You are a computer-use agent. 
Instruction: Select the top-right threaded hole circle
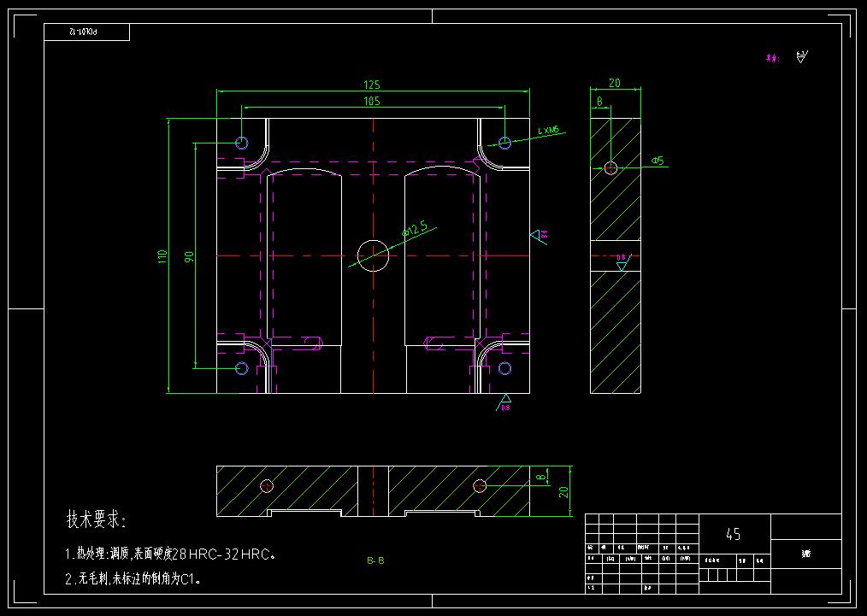504,143
